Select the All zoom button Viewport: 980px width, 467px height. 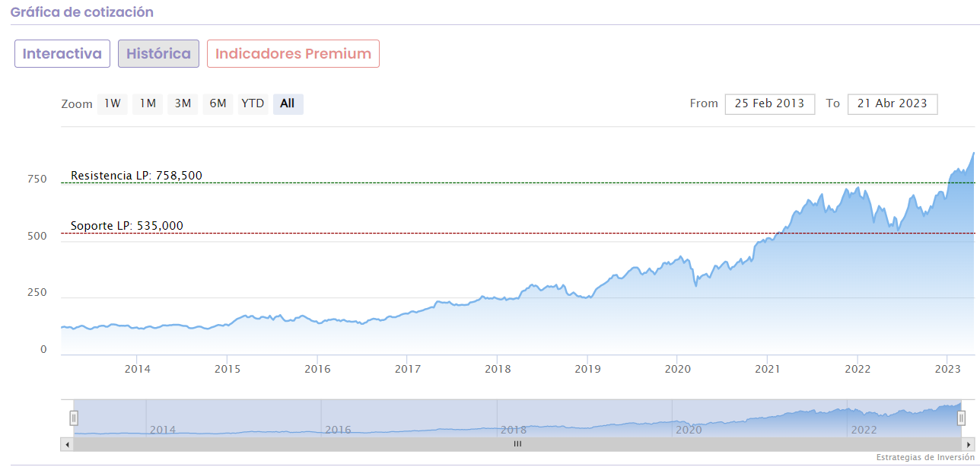288,103
